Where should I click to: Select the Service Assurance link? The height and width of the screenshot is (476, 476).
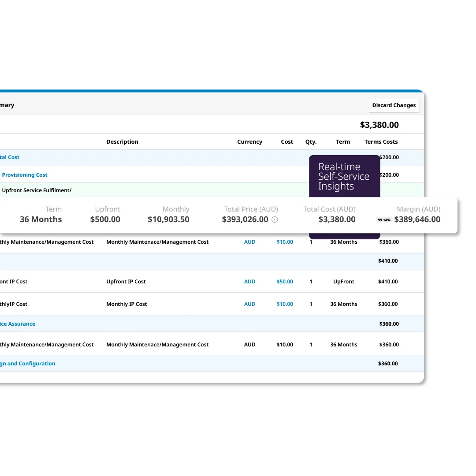[18, 324]
